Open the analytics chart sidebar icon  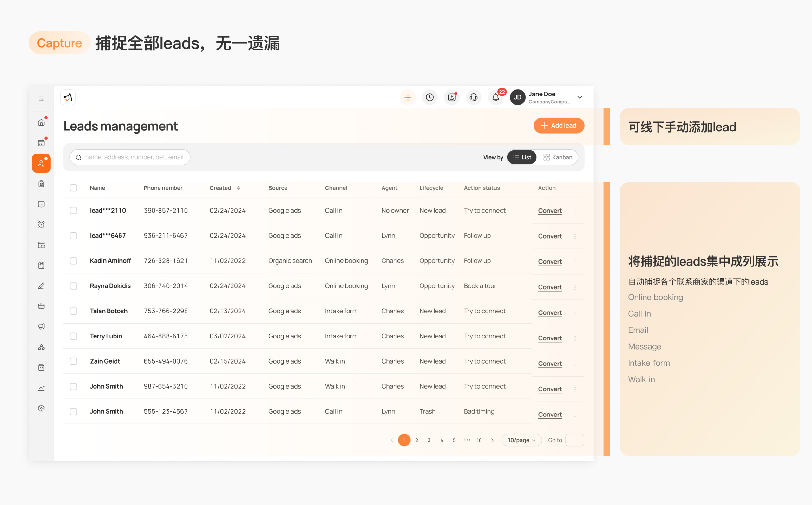(x=41, y=388)
